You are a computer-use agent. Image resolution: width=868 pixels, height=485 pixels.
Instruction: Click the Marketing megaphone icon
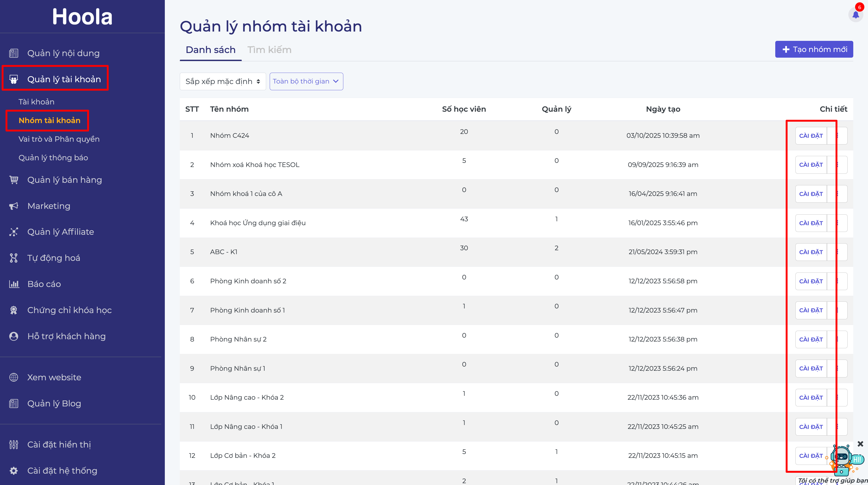14,206
